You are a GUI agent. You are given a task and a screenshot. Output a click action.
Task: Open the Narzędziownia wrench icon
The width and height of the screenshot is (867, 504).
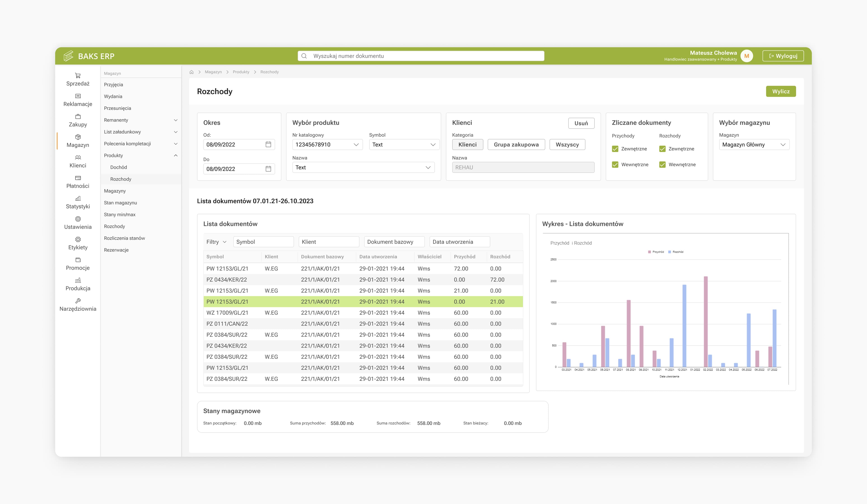pos(78,301)
